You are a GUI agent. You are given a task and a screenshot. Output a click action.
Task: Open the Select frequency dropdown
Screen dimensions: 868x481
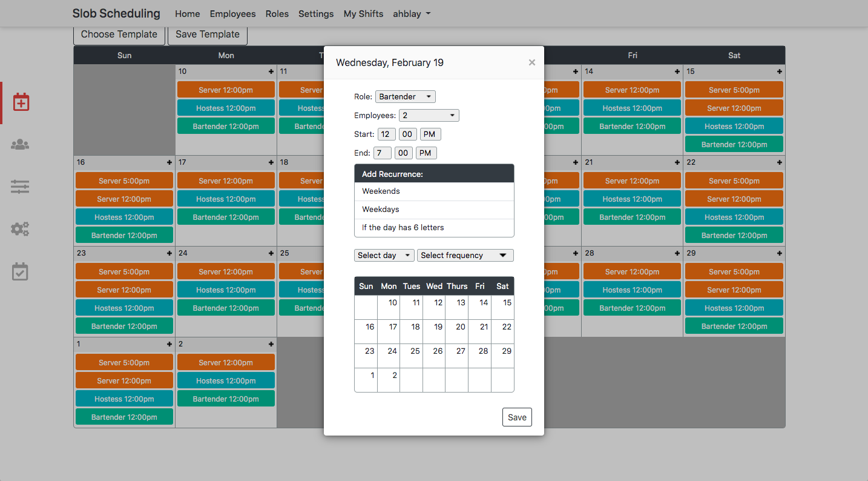click(465, 256)
